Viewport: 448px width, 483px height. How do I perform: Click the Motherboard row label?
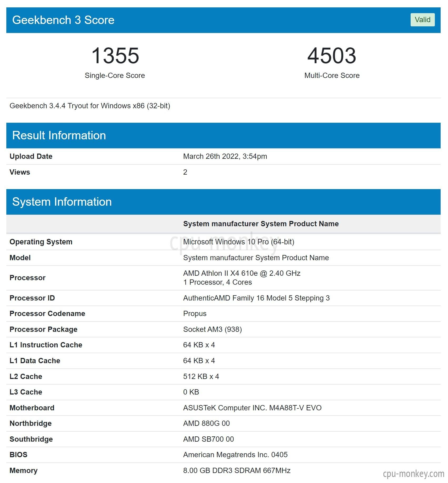[x=32, y=408]
